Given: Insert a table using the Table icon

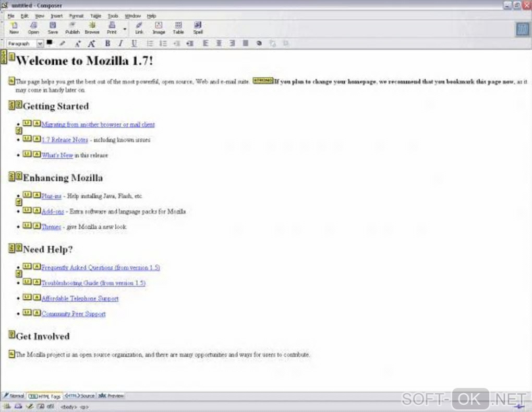Looking at the screenshot, I should (178, 28).
